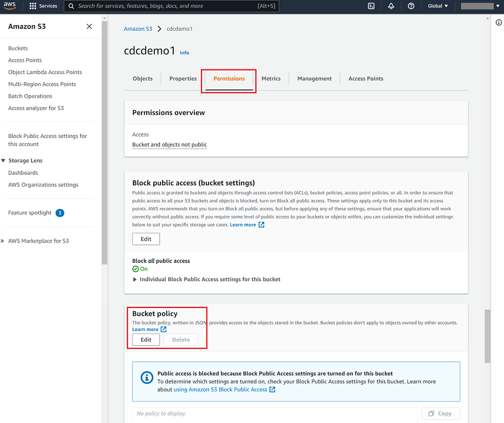Click the Feature spotlight badge 3

[x=60, y=213]
